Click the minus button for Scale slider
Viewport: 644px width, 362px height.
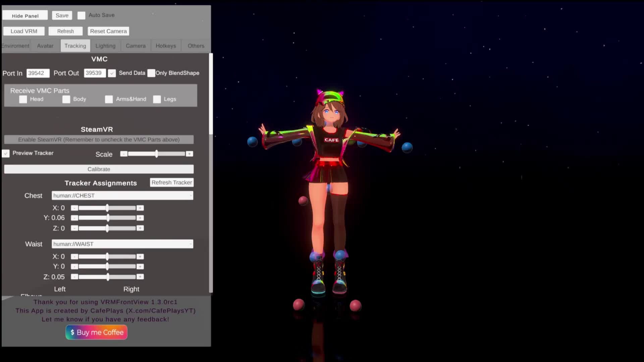[x=124, y=154]
